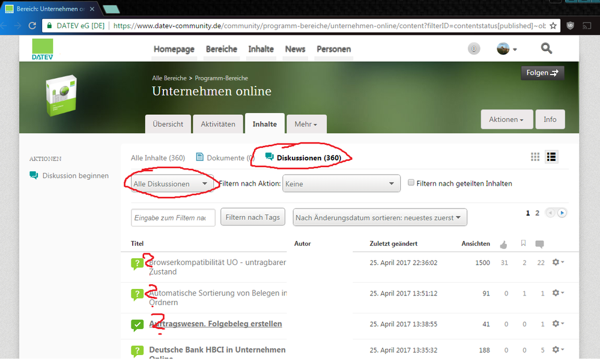Sort by the Titel column header

pos(137,243)
